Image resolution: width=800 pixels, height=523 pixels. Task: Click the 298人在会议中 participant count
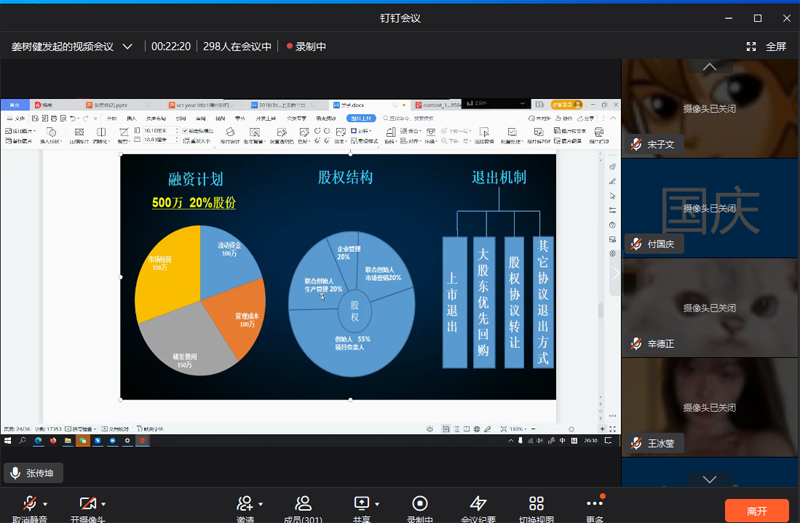click(x=237, y=46)
